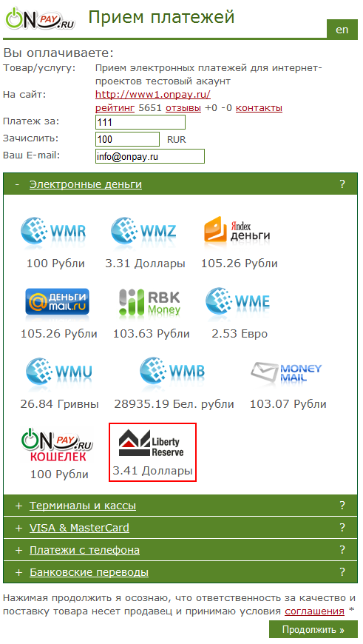
Task: Open the http://www1.onpay.ru/ site link
Action: click(x=153, y=95)
